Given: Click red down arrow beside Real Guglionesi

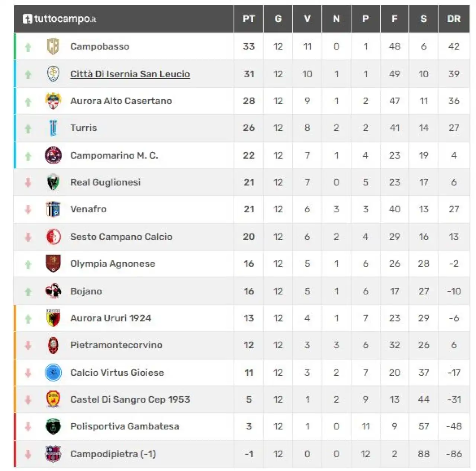Looking at the screenshot, I should [x=28, y=183].
